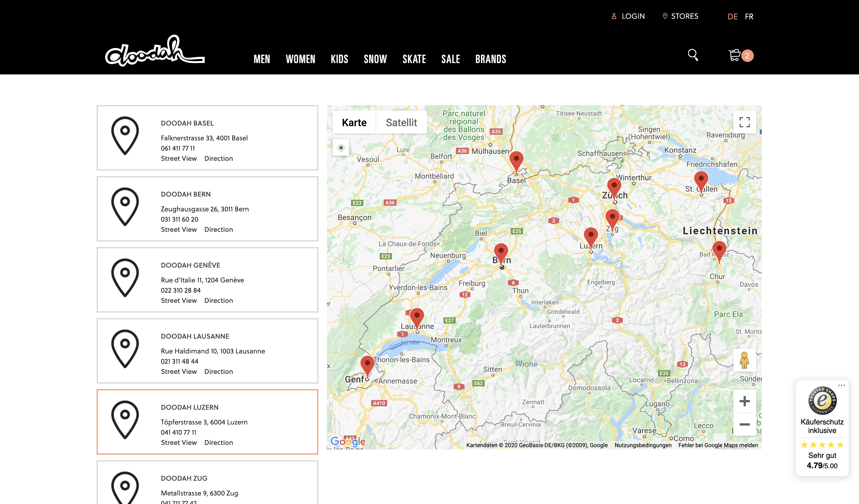
Task: Get Direction to Doodah Lausanne
Action: coord(219,371)
